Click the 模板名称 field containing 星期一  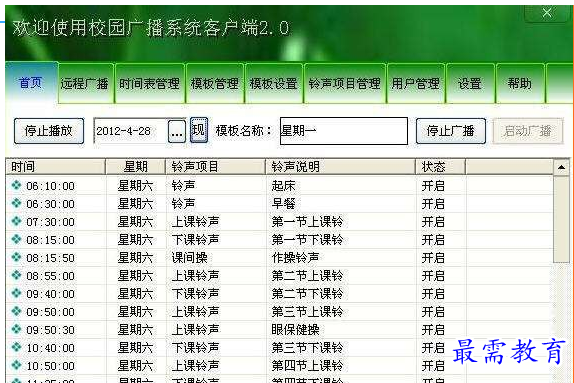point(344,131)
